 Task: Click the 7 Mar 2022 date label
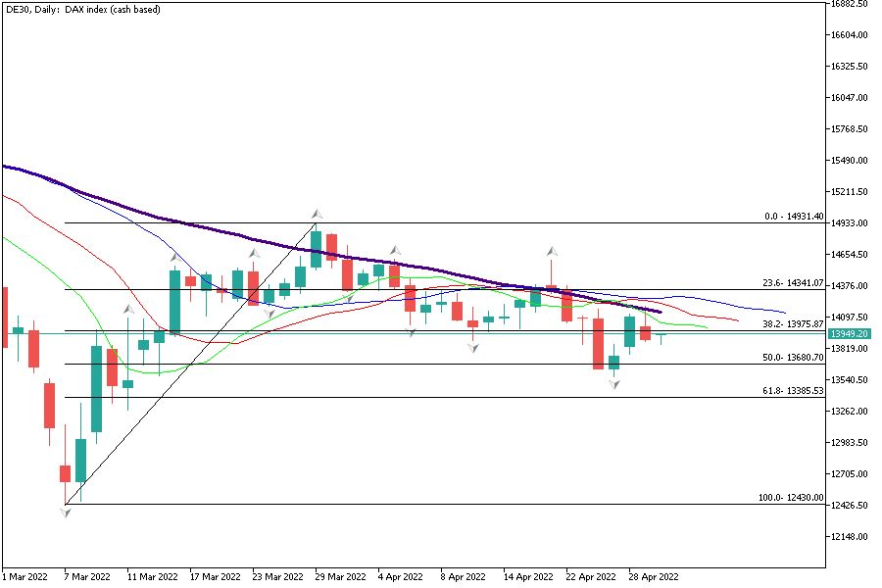(x=87, y=577)
